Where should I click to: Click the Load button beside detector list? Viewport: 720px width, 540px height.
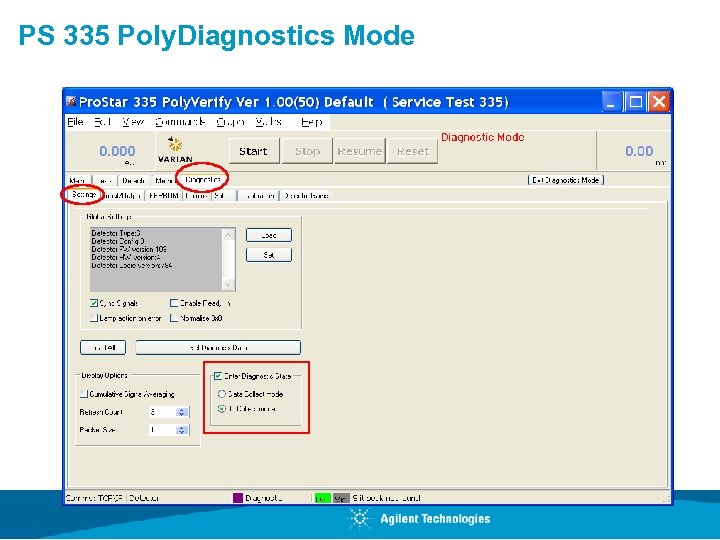(x=269, y=235)
